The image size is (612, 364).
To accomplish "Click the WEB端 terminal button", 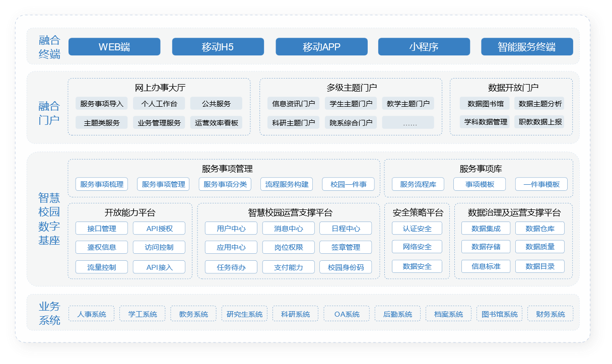I will pos(114,47).
